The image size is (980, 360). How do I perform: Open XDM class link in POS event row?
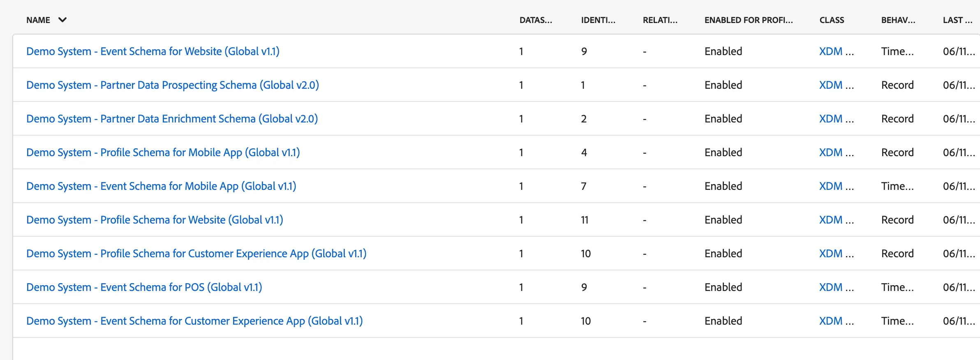pos(837,287)
